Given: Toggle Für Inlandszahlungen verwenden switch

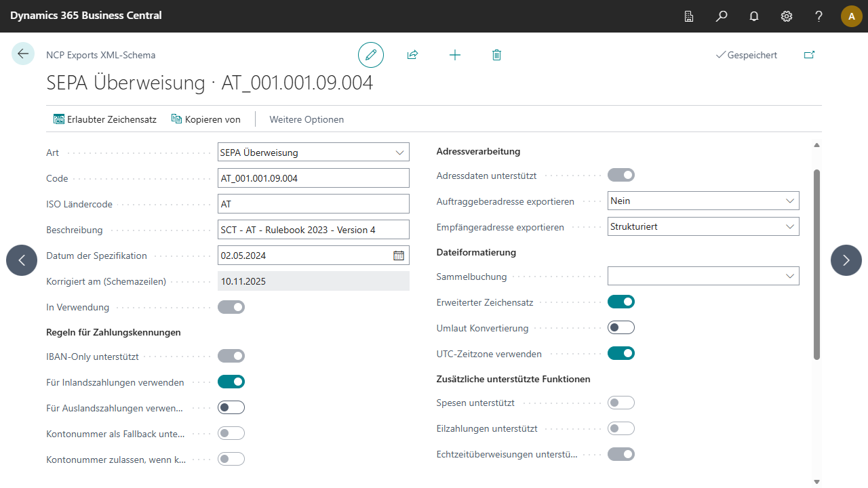Looking at the screenshot, I should click(x=231, y=382).
